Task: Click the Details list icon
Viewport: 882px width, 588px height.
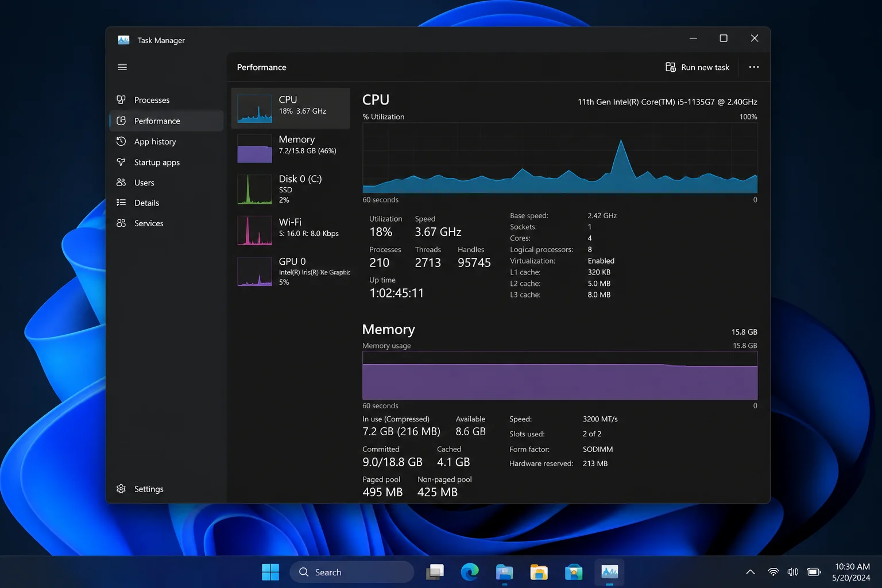Action: coord(121,203)
